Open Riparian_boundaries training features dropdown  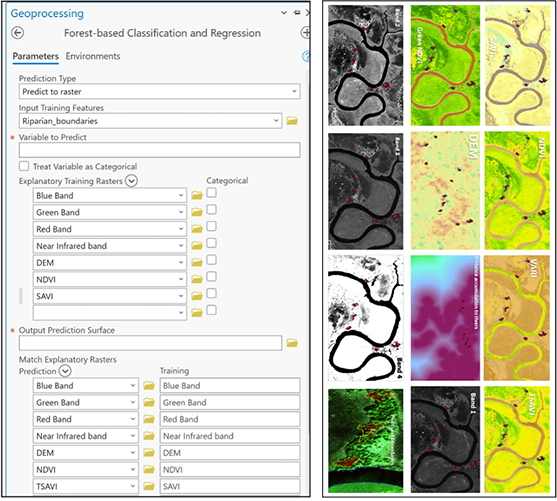coord(276,121)
